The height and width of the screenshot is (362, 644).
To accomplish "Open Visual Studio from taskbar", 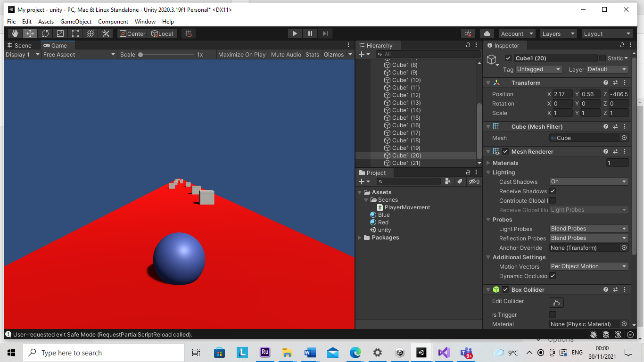I will tap(444, 352).
